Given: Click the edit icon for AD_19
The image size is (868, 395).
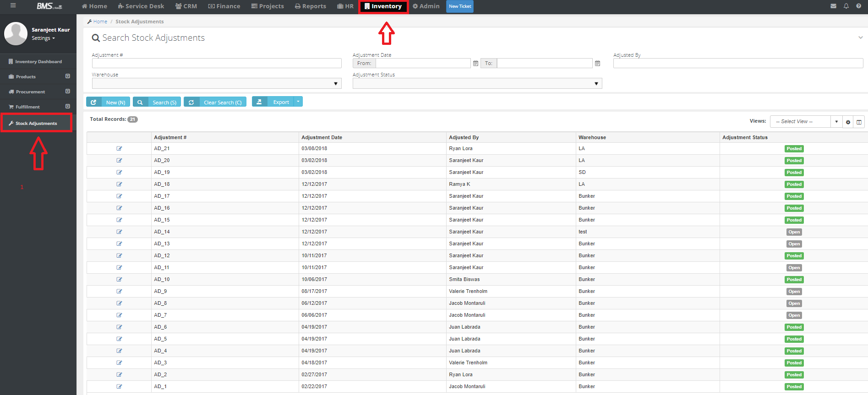Looking at the screenshot, I should click(119, 172).
